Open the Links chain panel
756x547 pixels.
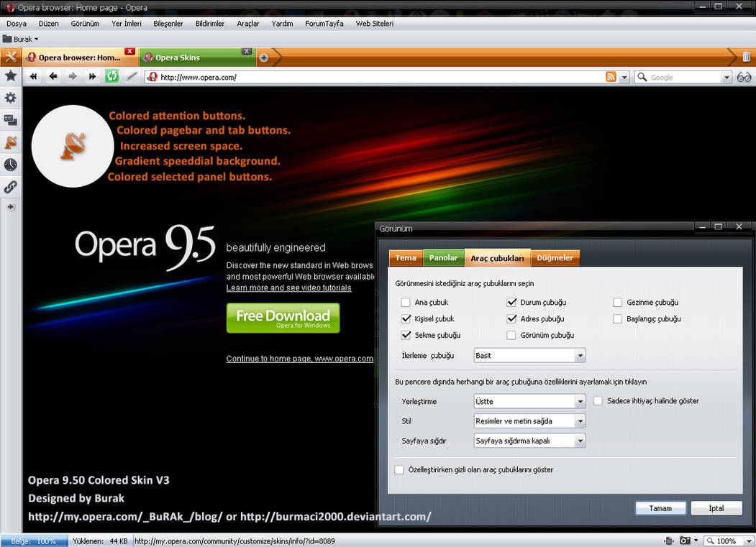pos(11,187)
